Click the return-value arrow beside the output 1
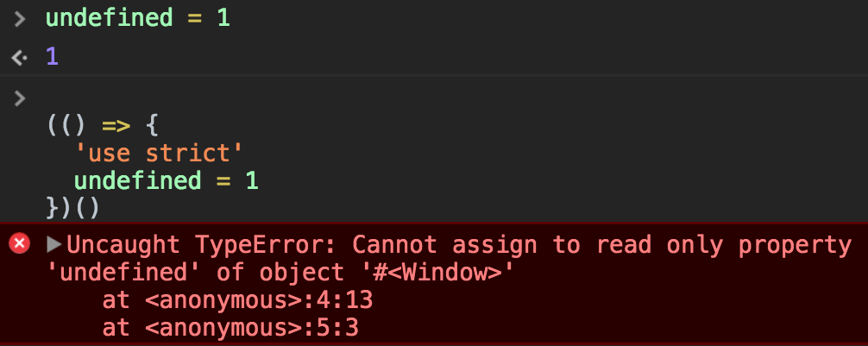The height and width of the screenshot is (346, 868). click(x=19, y=58)
